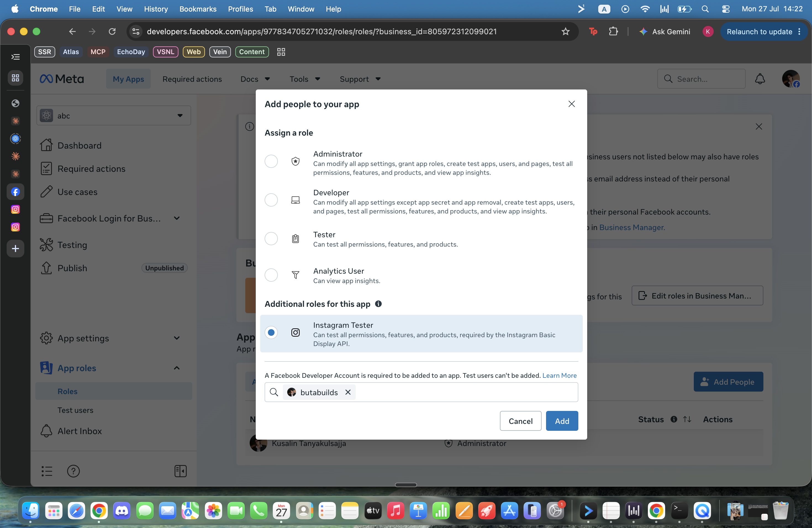Open the EchoDay bookmark
Viewport: 812px width, 528px height.
131,52
